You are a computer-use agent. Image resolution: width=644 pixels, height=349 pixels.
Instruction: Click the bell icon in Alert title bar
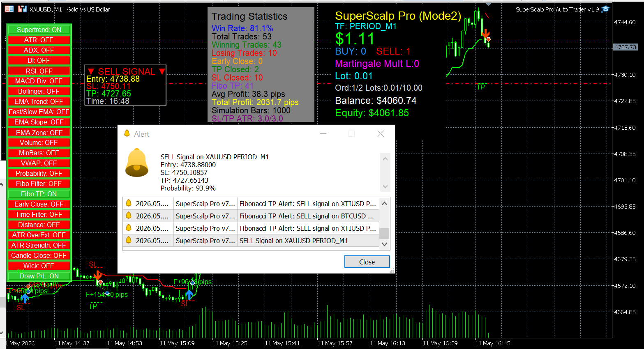[127, 134]
